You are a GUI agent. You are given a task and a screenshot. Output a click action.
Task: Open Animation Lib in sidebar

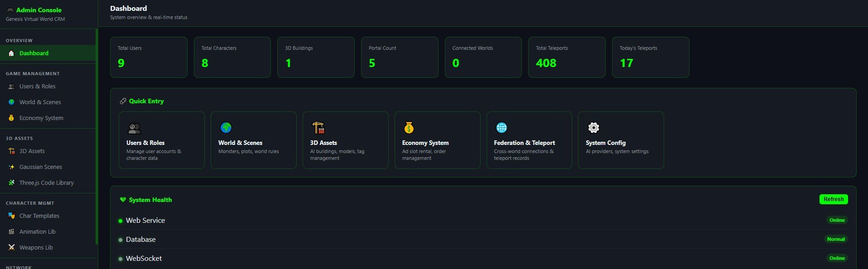coord(48,232)
